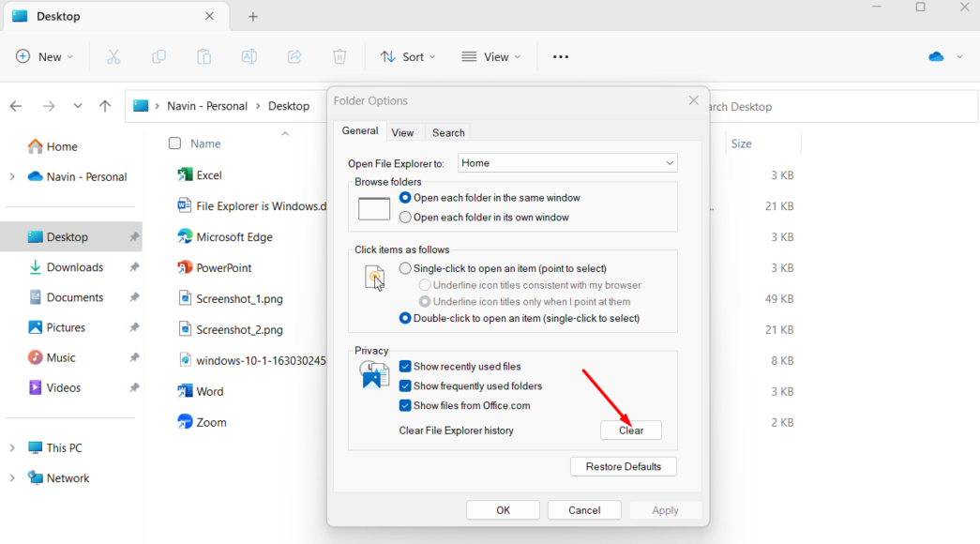Click the Share icon in the toolbar
This screenshot has height=544, width=980.
tap(294, 56)
